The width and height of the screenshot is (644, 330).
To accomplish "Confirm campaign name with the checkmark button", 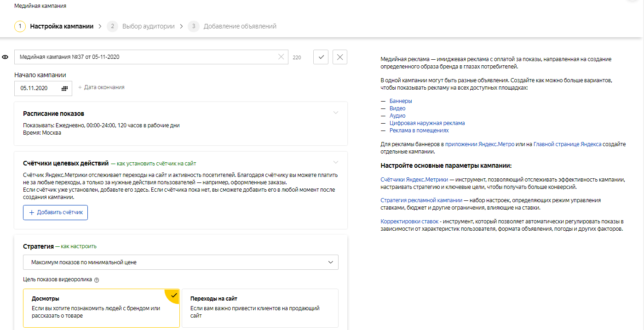I will click(x=321, y=57).
